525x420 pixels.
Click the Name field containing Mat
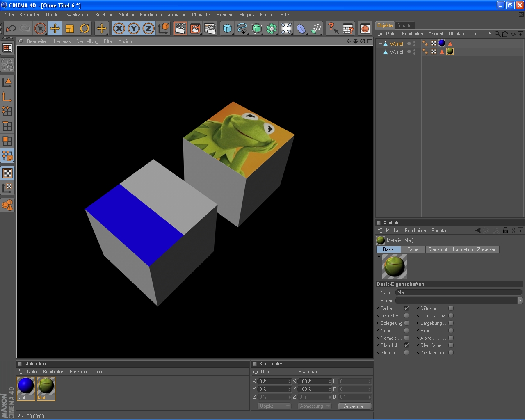click(459, 292)
